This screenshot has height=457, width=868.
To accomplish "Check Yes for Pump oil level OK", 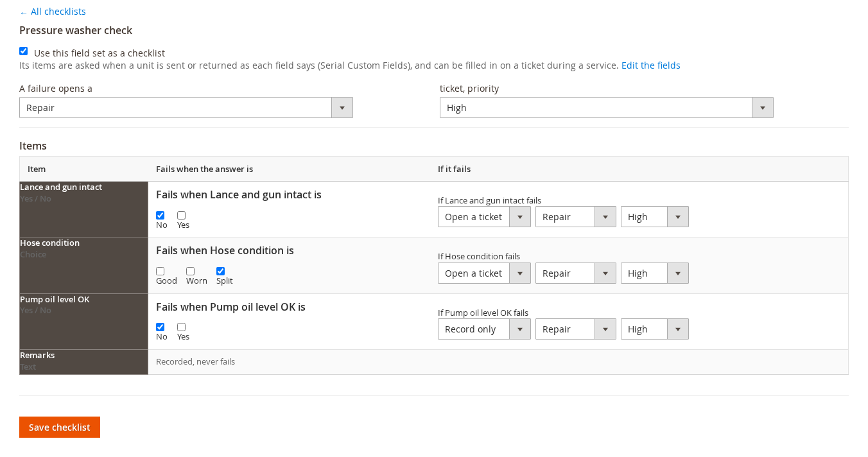I will [x=182, y=327].
